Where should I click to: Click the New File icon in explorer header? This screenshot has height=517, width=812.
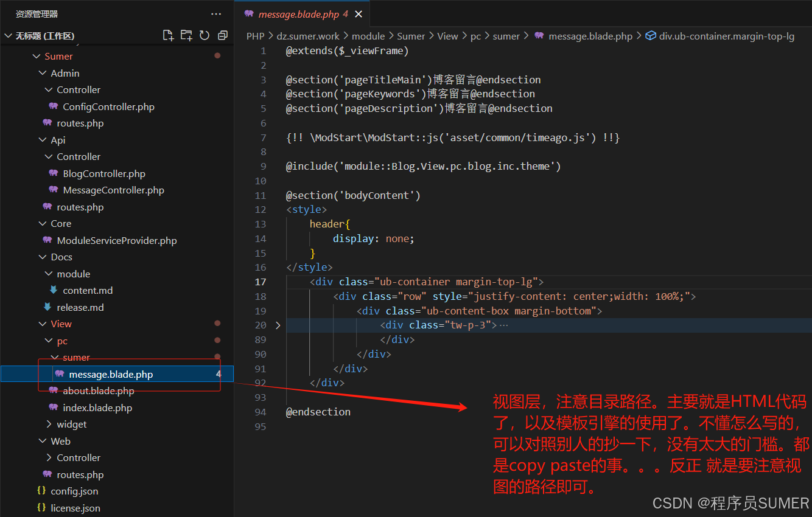[169, 35]
